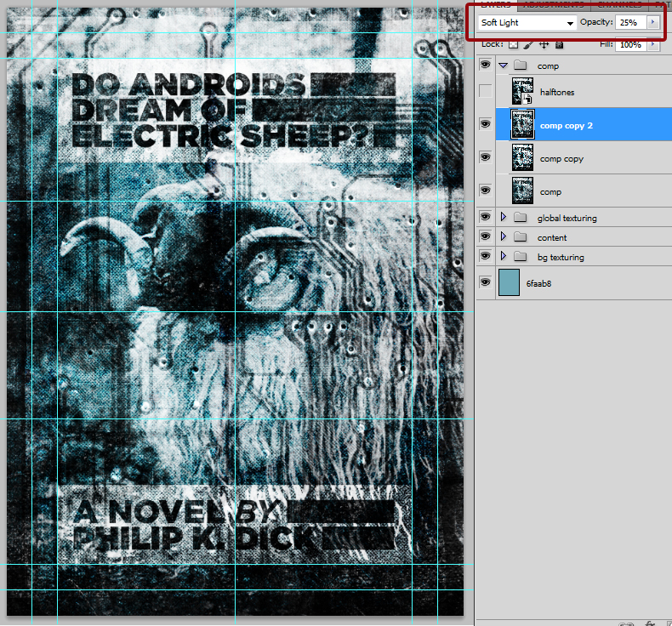The image size is (672, 626).
Task: Open the Fill slider arrow
Action: (x=652, y=44)
